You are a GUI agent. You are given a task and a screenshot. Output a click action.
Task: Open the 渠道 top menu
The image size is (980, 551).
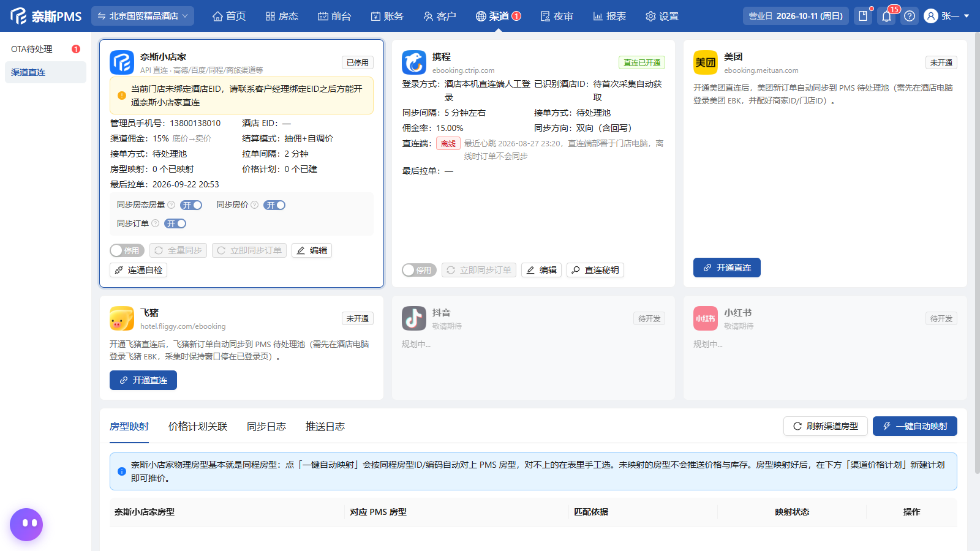pos(498,16)
